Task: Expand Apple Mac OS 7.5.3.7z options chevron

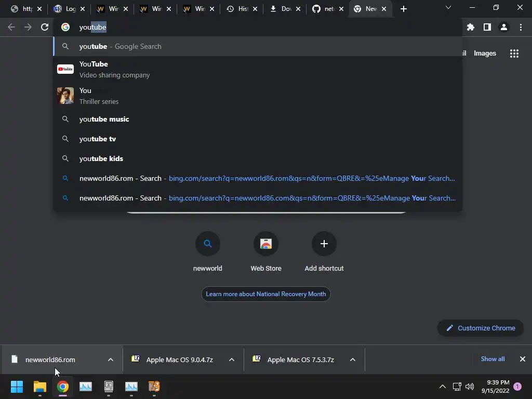Action: point(353,360)
